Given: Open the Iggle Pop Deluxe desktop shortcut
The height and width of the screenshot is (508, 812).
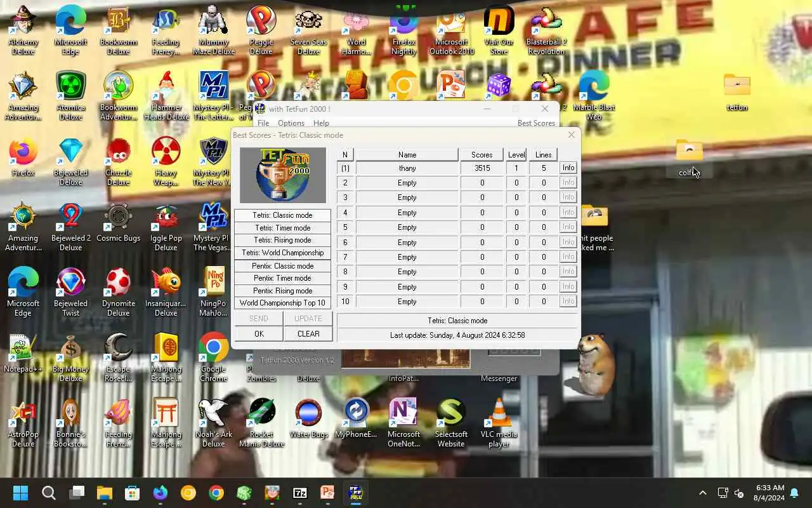Looking at the screenshot, I should [x=166, y=227].
